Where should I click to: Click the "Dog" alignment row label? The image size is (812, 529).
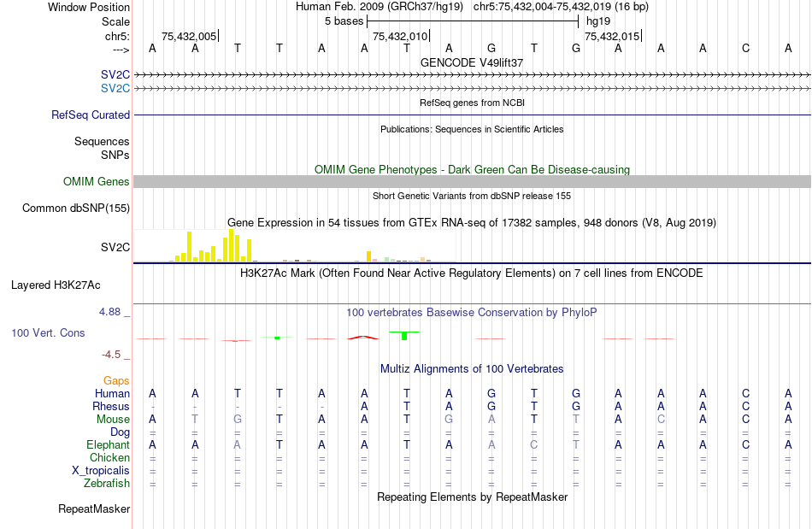(121, 432)
